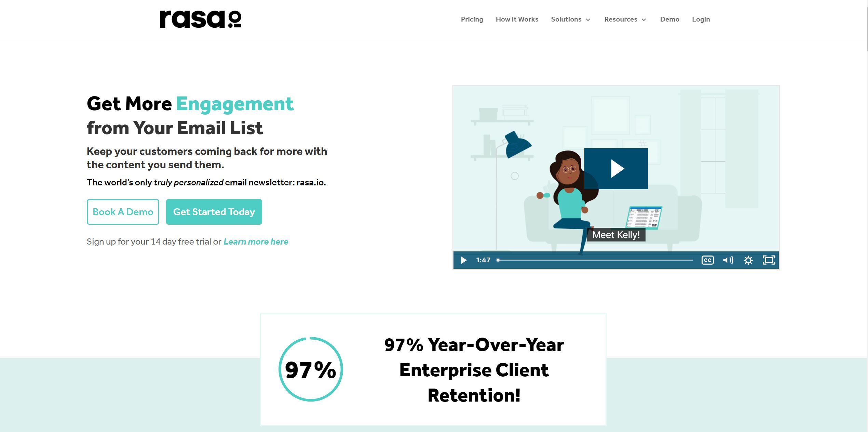Click the video thumbnail to play
The height and width of the screenshot is (432, 868).
click(615, 168)
